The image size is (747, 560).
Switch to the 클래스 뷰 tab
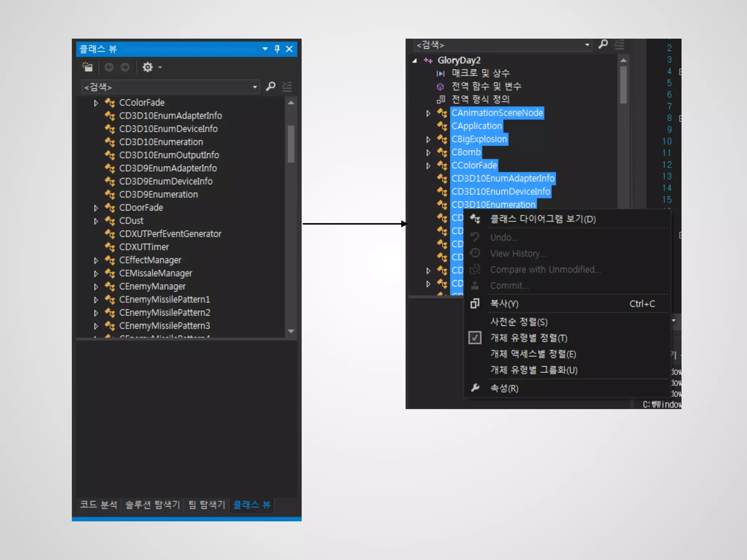pos(252,505)
